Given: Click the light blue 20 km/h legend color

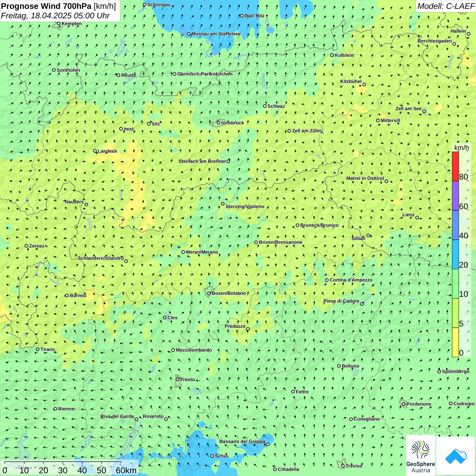Looking at the screenshot, I should tap(455, 254).
